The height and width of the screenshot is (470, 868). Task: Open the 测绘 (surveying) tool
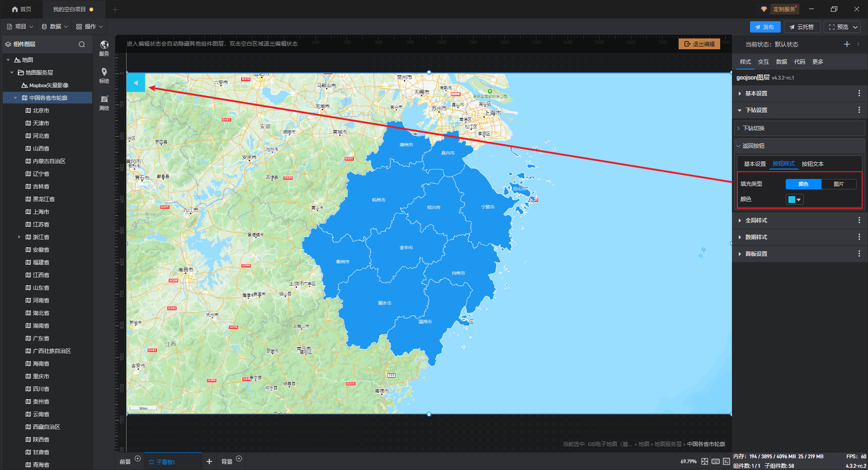pos(104,103)
